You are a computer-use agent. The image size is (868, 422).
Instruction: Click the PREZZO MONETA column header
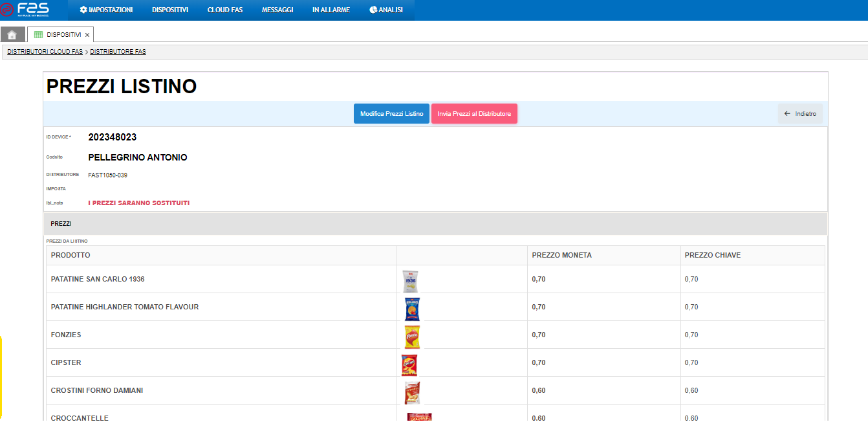[x=561, y=255]
